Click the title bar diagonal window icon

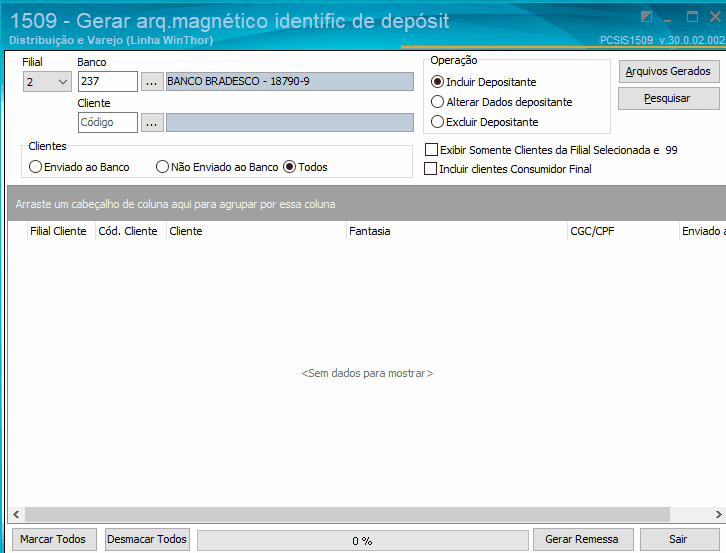pos(646,17)
